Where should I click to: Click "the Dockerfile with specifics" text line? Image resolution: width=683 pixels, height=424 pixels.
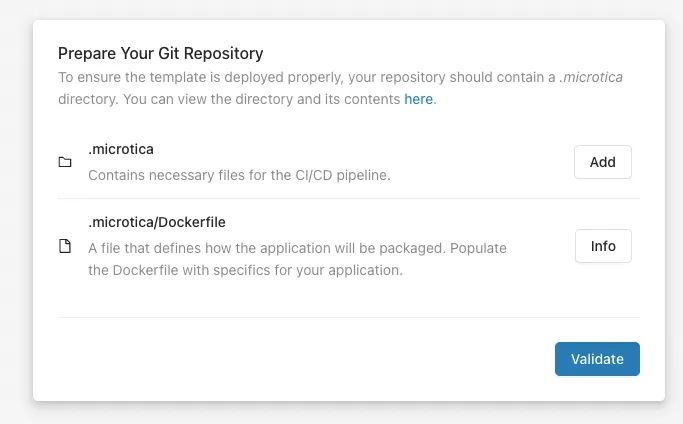point(245,270)
